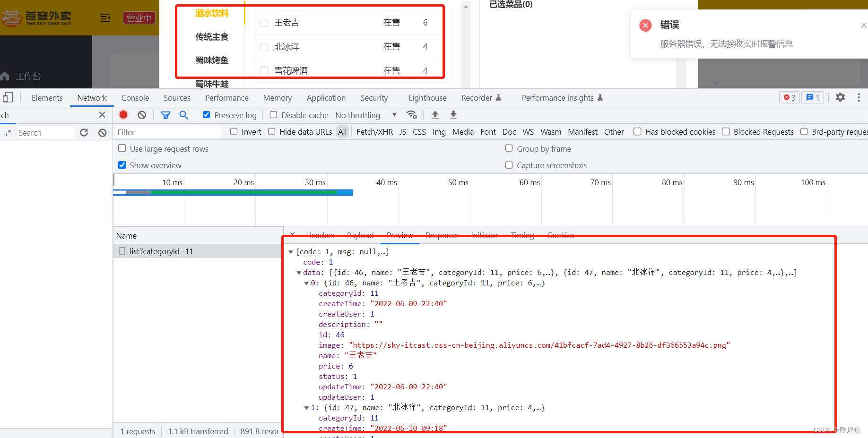Toggle the sidebar collapse hamburger icon
868x438 pixels.
(105, 18)
